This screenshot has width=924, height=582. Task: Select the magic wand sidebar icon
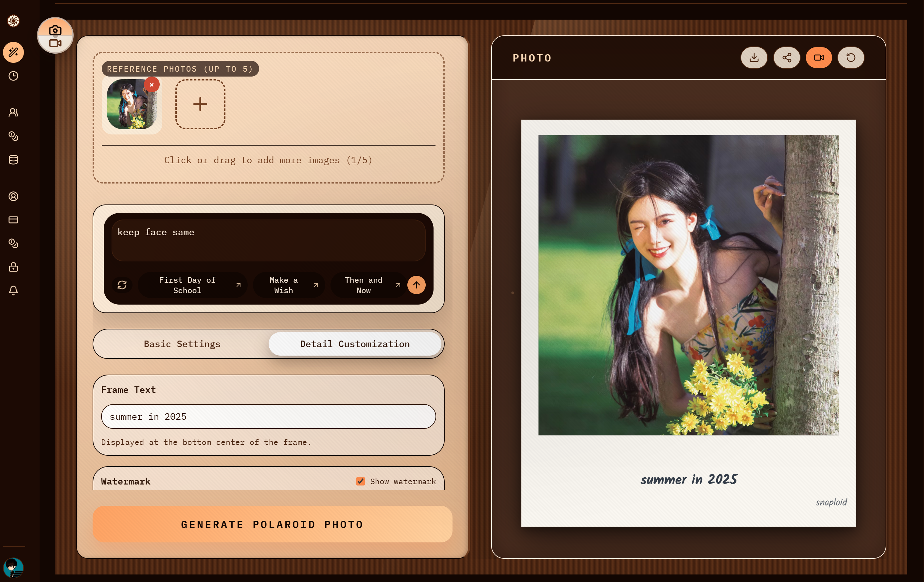coord(13,52)
